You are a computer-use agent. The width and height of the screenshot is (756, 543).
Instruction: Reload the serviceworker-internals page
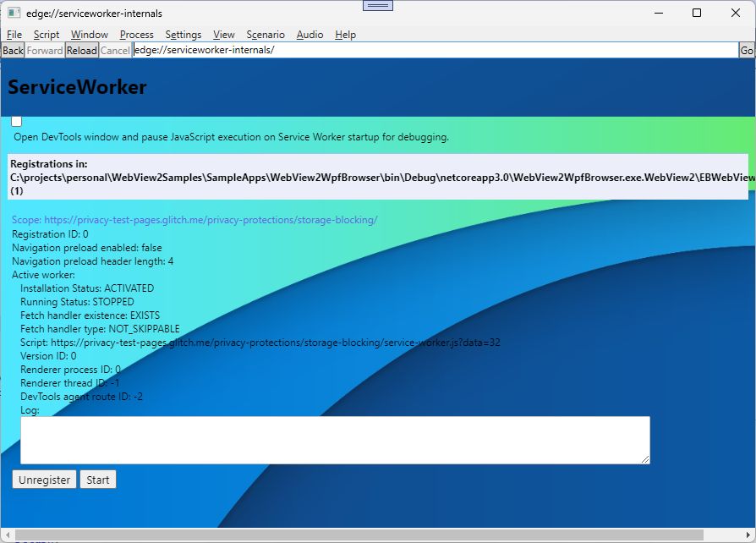tap(81, 50)
